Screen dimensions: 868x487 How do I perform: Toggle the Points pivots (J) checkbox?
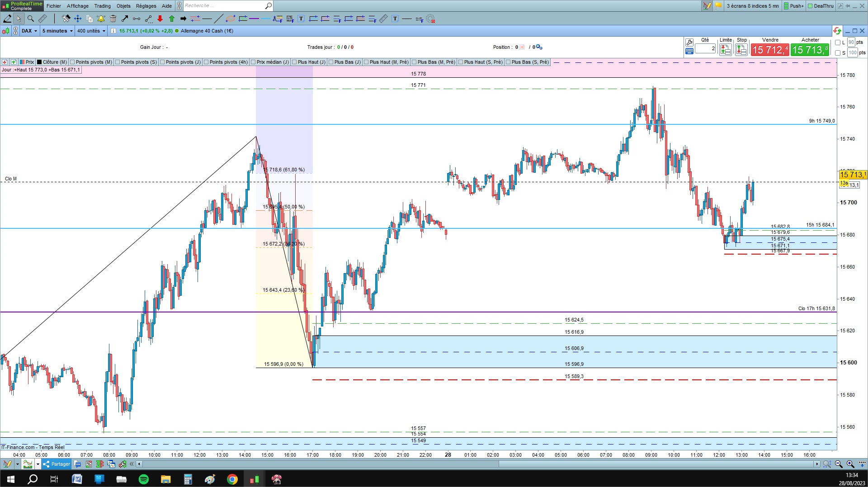[162, 62]
